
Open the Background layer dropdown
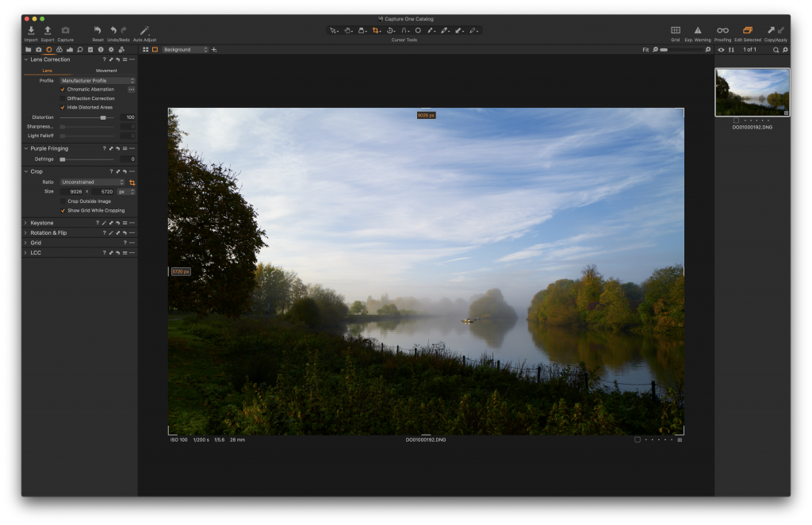coord(186,50)
